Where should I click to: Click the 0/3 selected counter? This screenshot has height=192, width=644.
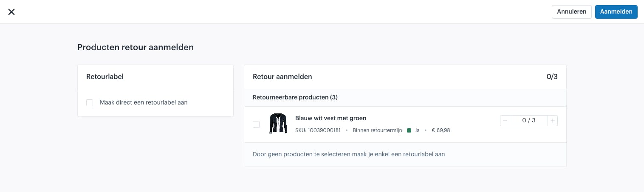coord(552,77)
